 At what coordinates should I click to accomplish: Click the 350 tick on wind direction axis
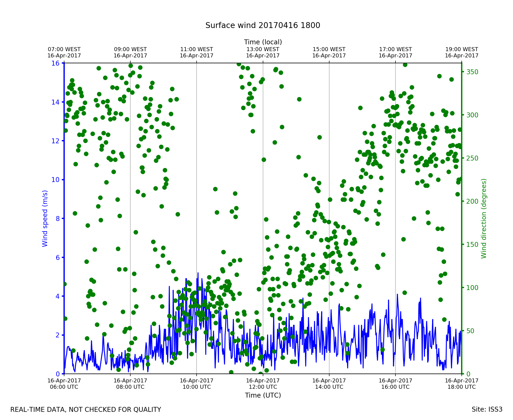472,72
